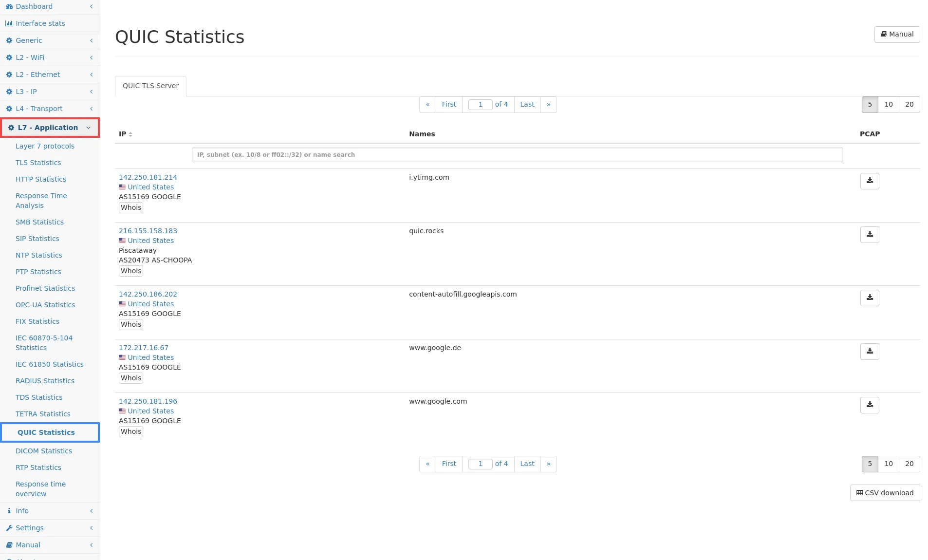
Task: Focus the IP, subnet or name search field
Action: coord(517,155)
